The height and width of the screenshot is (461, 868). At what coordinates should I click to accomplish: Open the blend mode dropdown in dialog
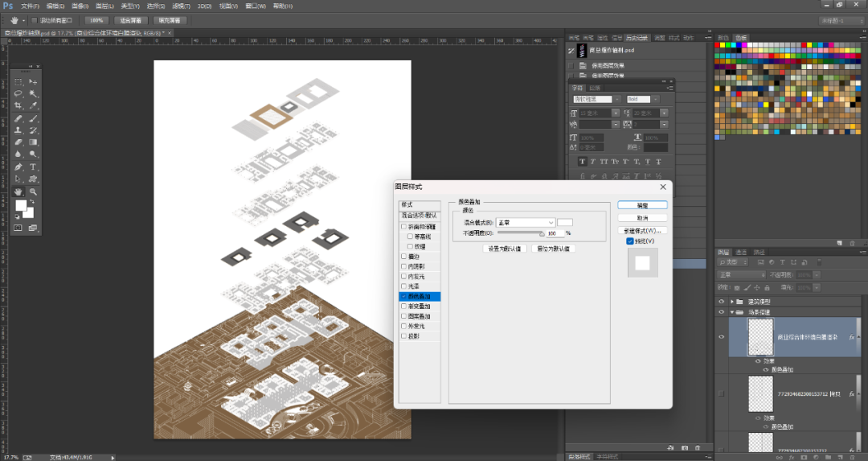526,222
